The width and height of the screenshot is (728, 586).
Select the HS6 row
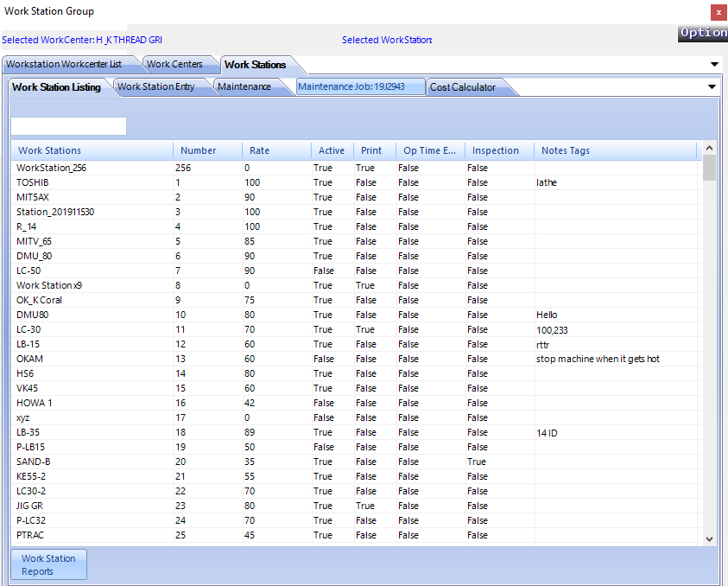356,373
